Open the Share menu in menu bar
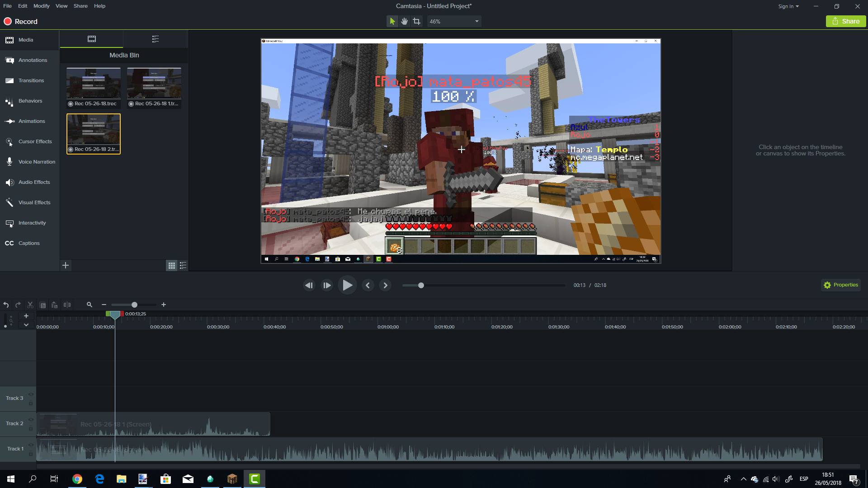This screenshot has height=488, width=868. click(x=80, y=6)
